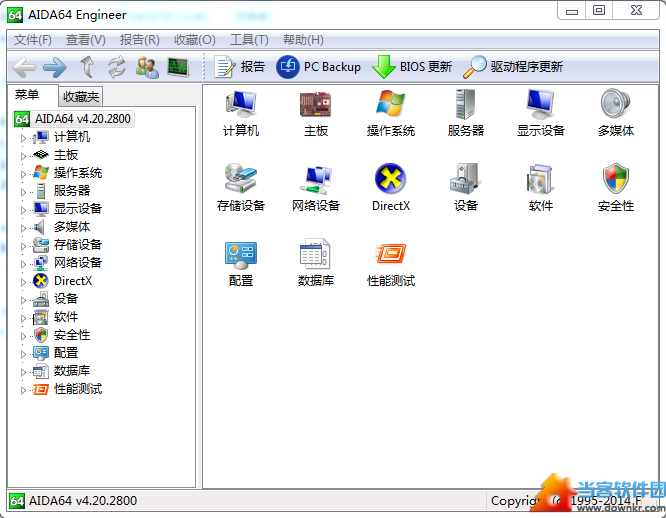This screenshot has height=518, width=666.
Task: Click the Back arrow toolbar icon
Action: (x=24, y=67)
